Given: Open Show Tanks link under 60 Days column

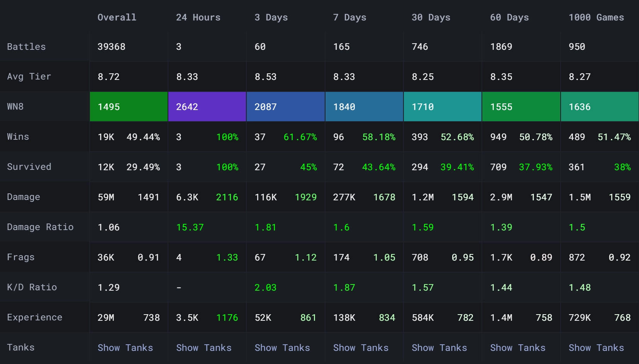Looking at the screenshot, I should coord(518,348).
